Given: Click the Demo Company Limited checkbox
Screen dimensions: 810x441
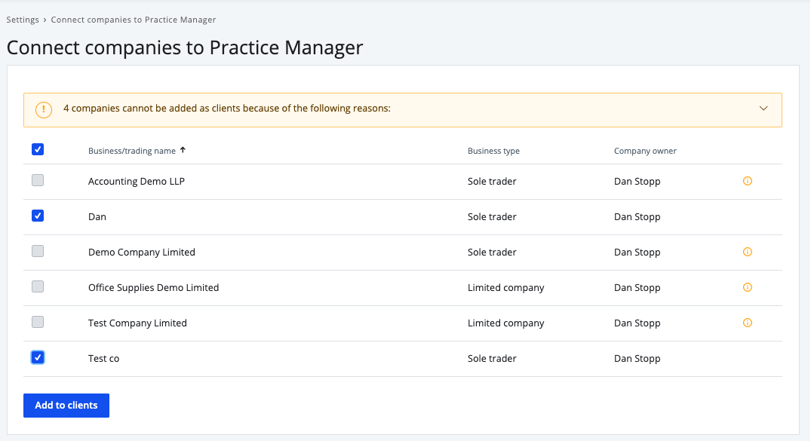Looking at the screenshot, I should coord(38,251).
